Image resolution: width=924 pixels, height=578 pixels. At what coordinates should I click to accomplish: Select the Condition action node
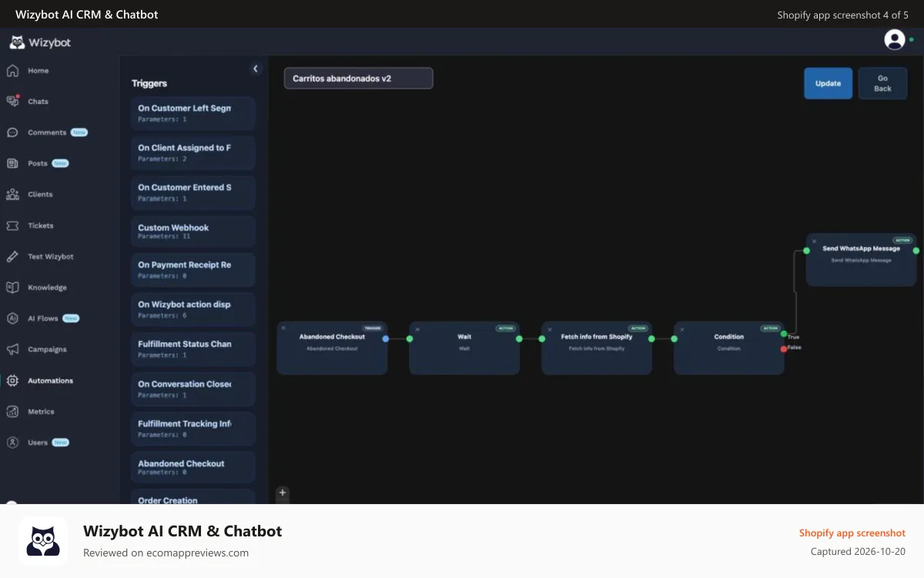pos(729,348)
